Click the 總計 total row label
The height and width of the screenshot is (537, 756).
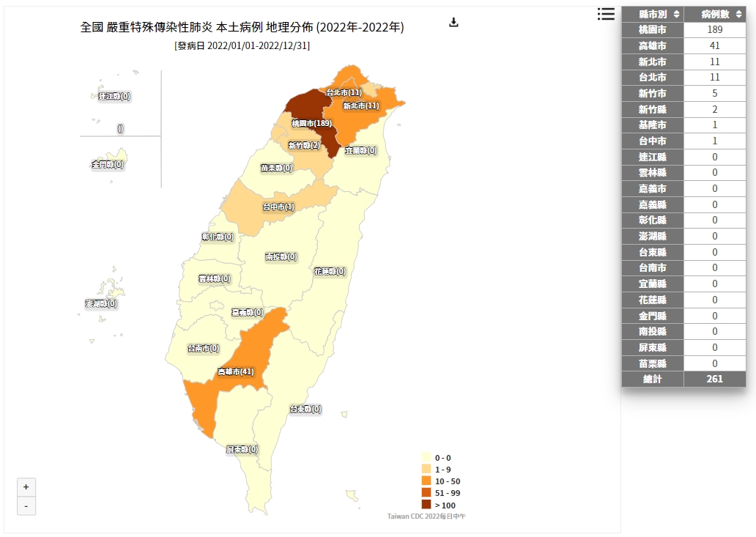click(653, 379)
